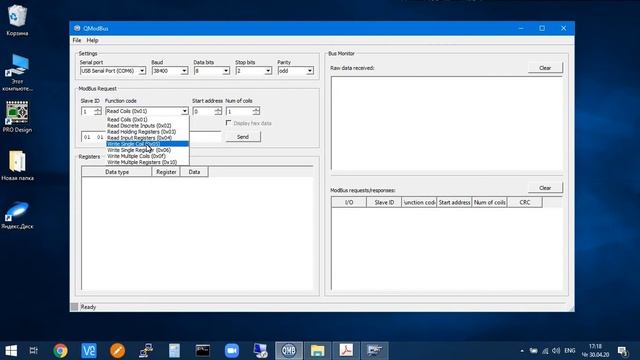Open Zoom from the taskbar
The height and width of the screenshot is (360, 640).
pos(231,351)
